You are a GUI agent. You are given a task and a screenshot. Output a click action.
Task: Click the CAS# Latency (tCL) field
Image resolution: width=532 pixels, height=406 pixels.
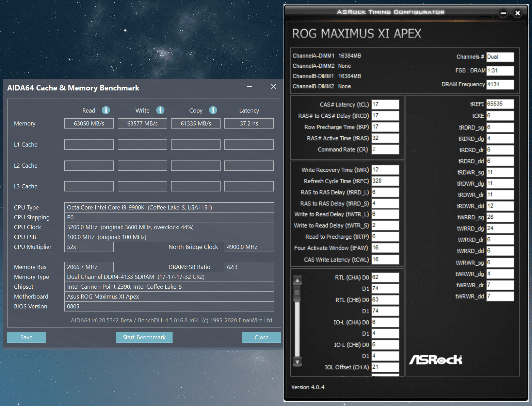(385, 104)
